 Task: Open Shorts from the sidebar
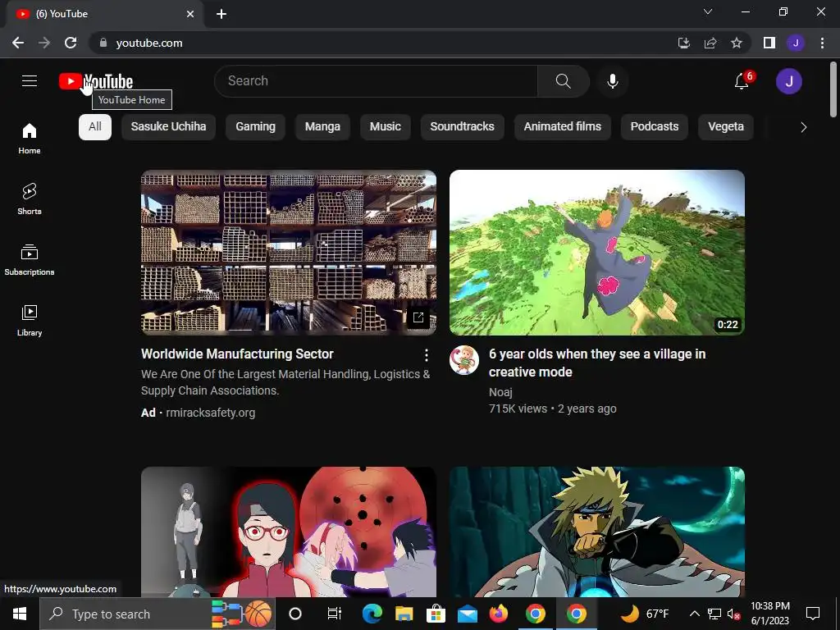click(x=30, y=199)
